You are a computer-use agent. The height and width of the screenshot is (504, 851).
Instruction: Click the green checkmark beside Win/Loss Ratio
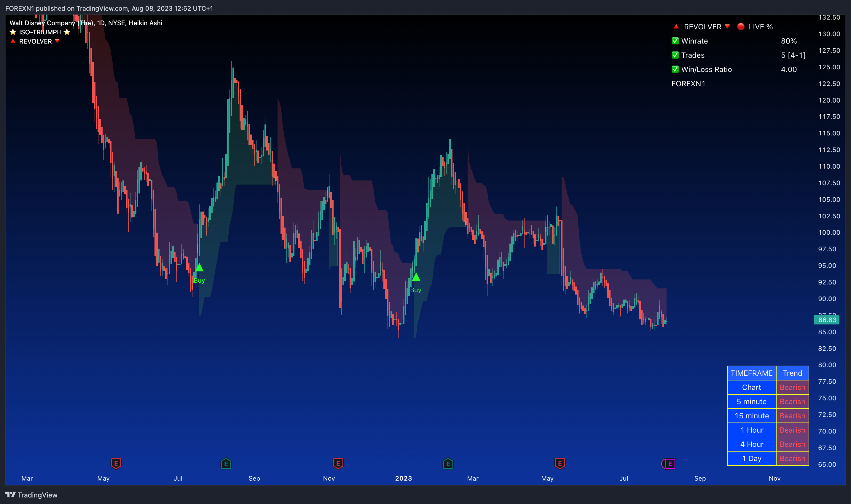675,69
